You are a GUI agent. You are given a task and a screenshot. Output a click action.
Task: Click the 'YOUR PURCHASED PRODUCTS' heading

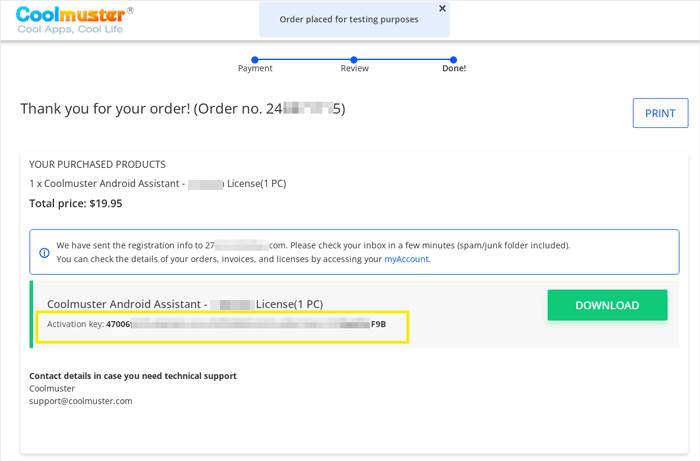click(97, 164)
